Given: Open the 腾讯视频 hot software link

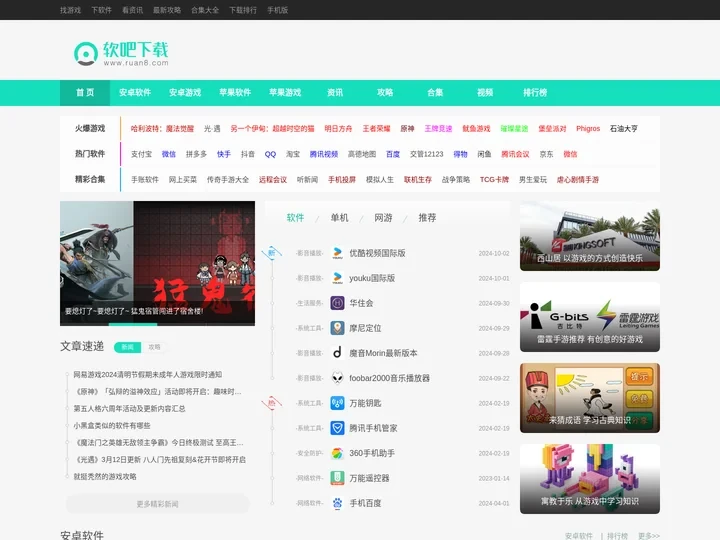Looking at the screenshot, I should click(324, 154).
